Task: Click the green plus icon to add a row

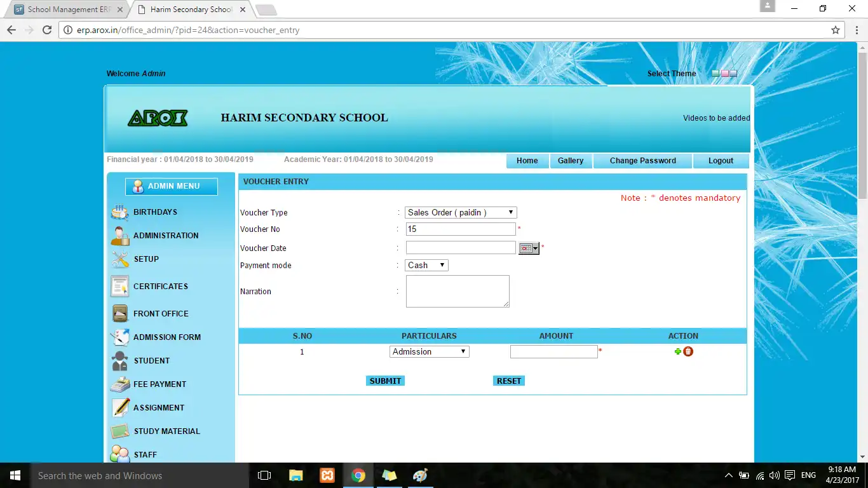Action: [677, 351]
